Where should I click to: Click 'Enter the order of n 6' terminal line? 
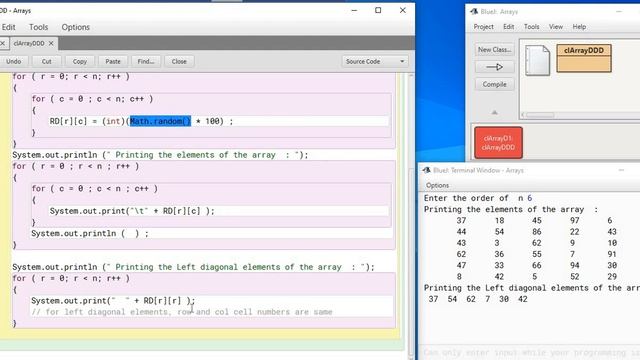click(478, 198)
